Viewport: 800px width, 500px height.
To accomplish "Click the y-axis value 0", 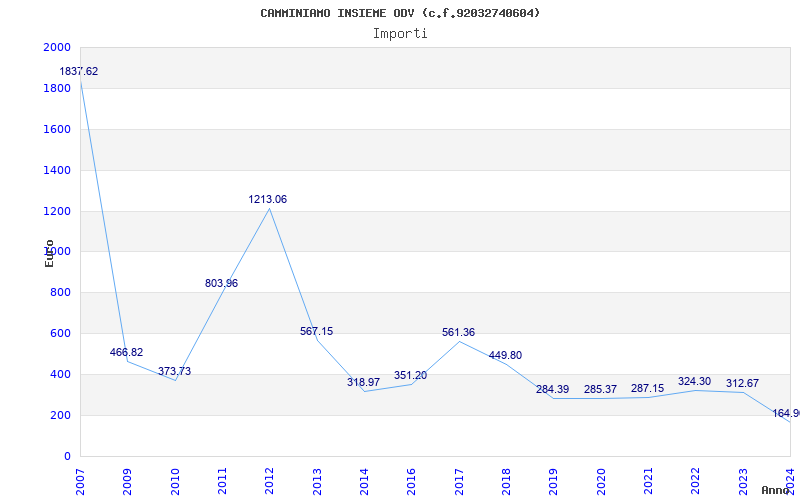I will pyautogui.click(x=67, y=456).
